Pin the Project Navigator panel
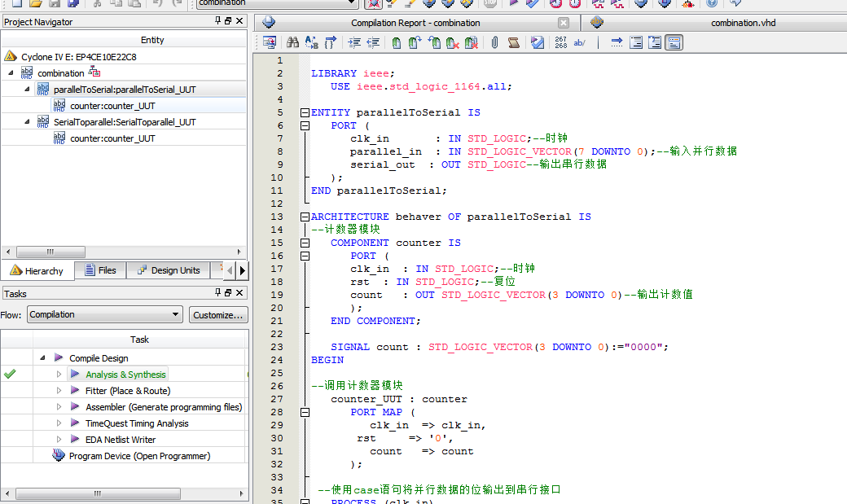 pos(217,20)
